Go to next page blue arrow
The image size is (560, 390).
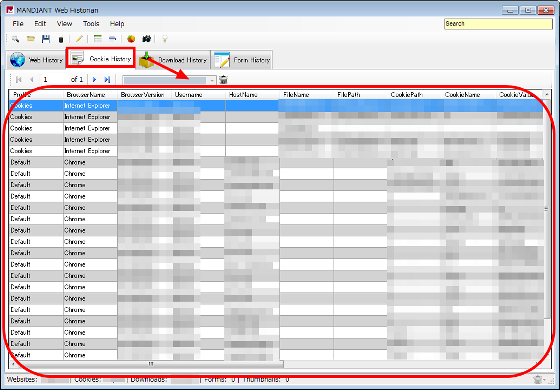94,79
